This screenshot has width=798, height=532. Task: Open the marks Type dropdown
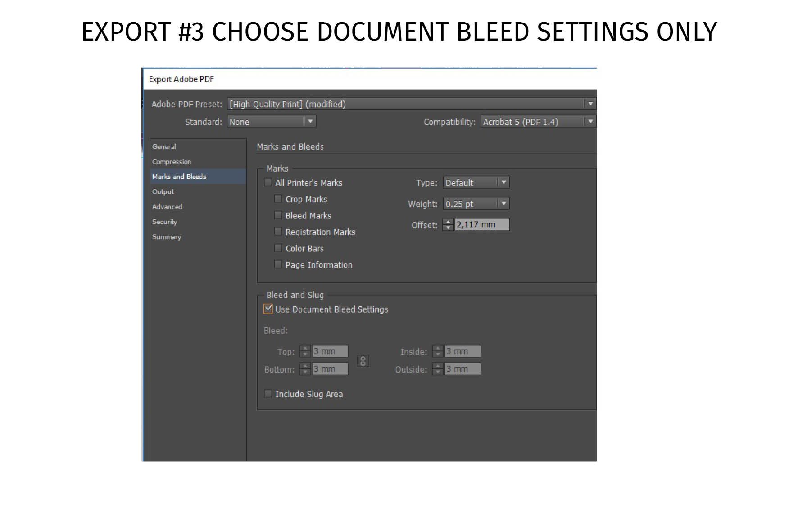point(476,182)
